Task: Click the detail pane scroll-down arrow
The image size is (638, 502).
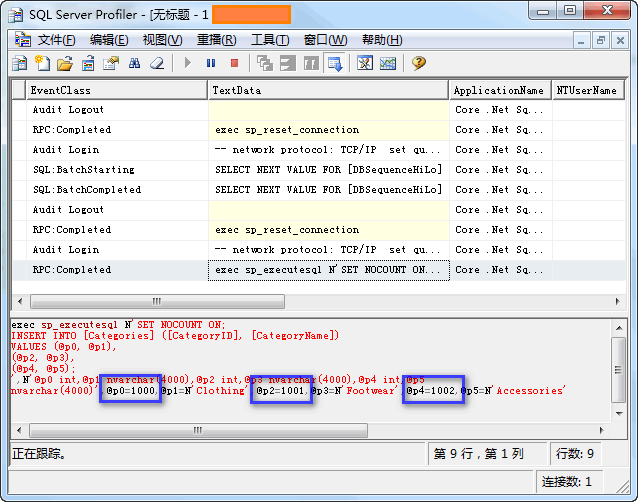Action: [619, 413]
